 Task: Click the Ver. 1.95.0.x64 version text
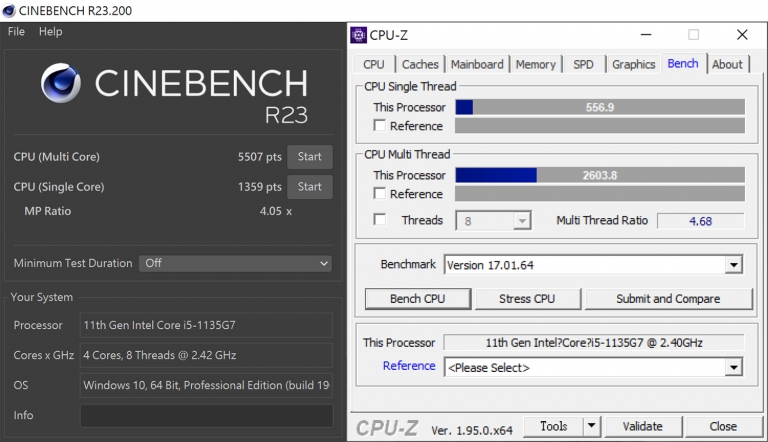tap(472, 430)
